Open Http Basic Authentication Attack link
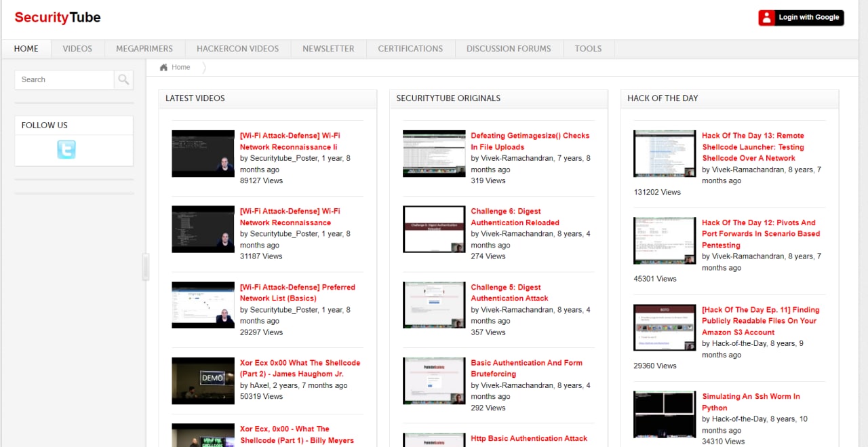Image resolution: width=868 pixels, height=447 pixels. (x=530, y=439)
